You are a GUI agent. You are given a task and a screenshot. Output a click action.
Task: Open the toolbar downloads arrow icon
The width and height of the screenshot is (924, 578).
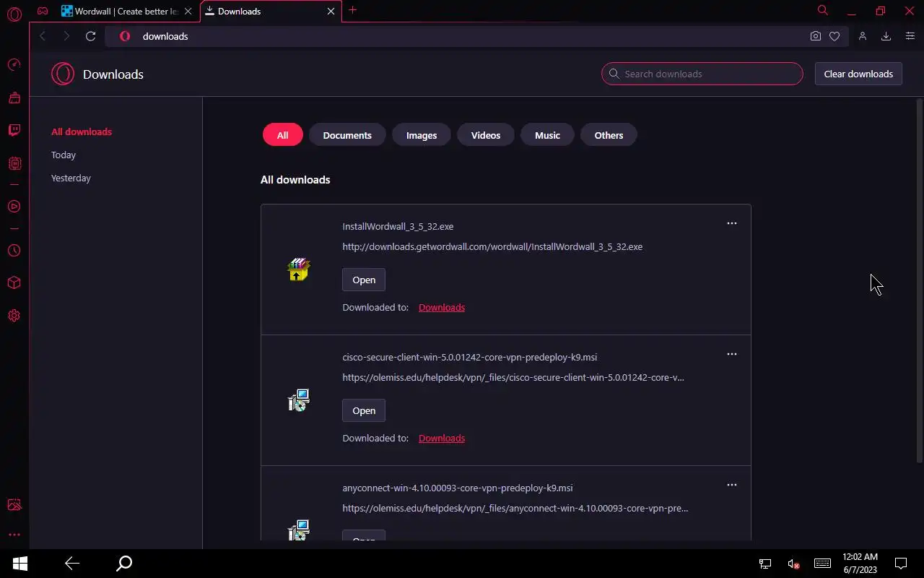886,36
